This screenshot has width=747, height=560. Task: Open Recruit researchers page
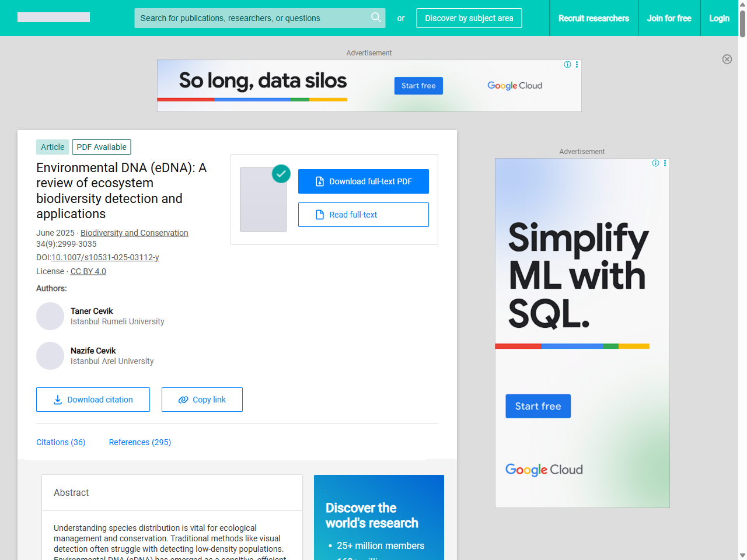click(x=594, y=18)
